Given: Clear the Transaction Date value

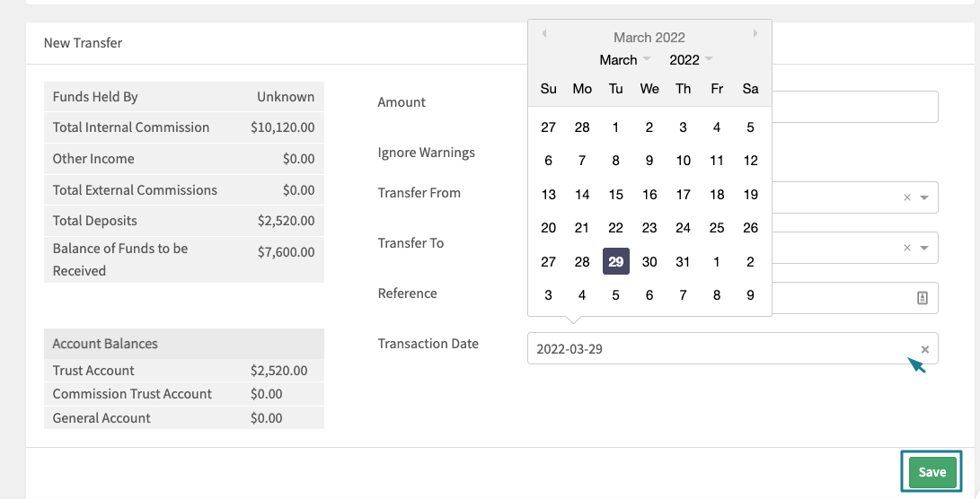Looking at the screenshot, I should (x=925, y=350).
